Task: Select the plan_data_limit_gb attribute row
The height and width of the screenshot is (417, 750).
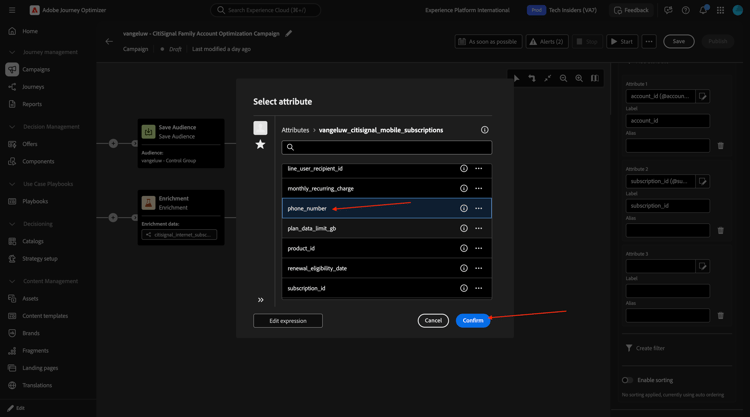Action: 386,229
